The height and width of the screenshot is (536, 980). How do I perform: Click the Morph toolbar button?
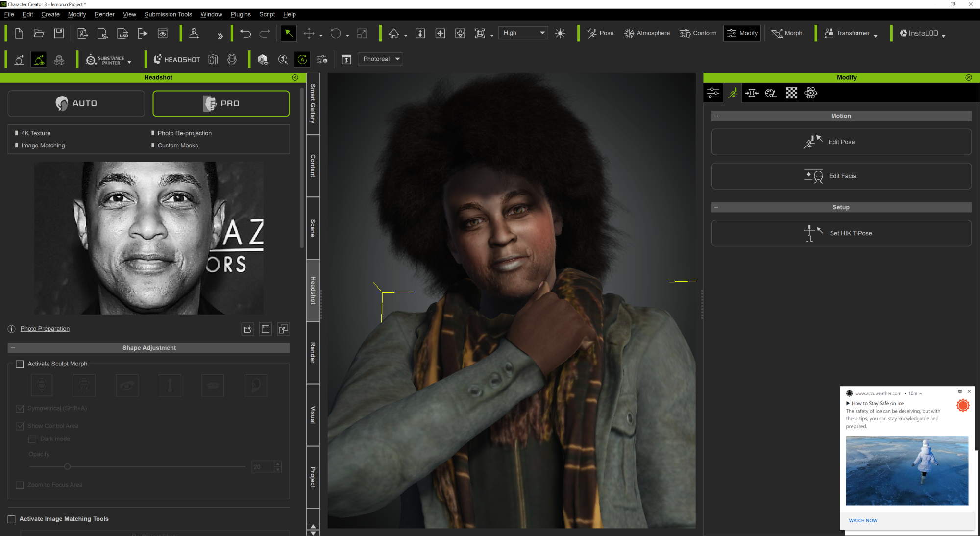[787, 33]
